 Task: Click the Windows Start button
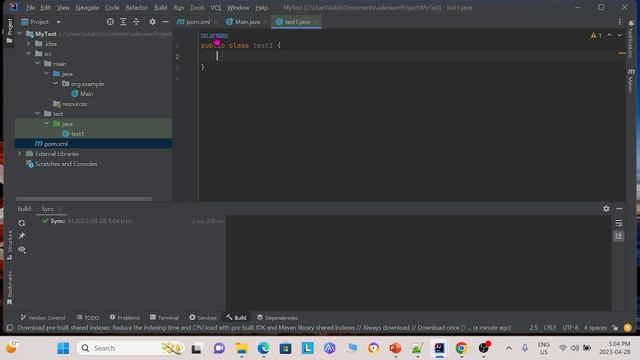(x=63, y=348)
